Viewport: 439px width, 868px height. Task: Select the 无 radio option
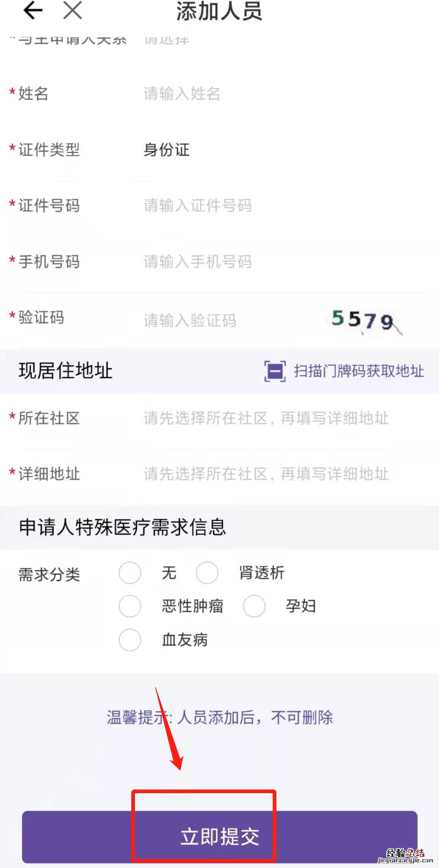(x=130, y=573)
